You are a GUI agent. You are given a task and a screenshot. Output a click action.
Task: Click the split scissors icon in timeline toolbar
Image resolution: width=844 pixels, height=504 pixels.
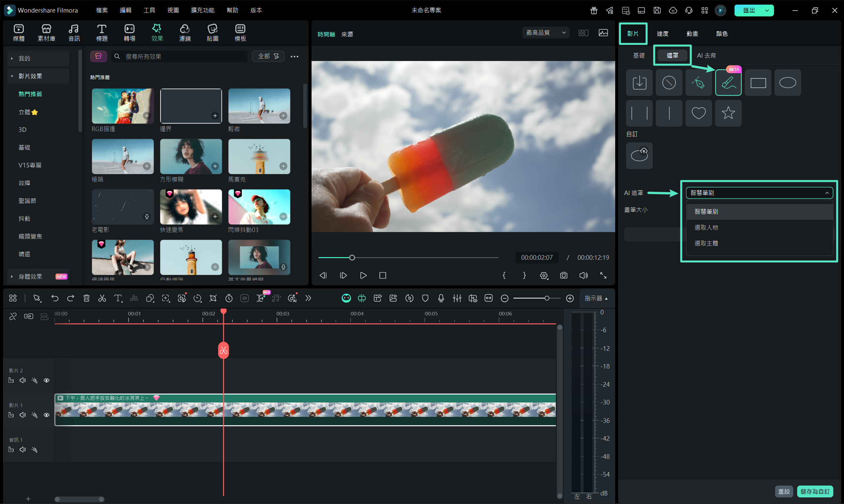[x=102, y=298]
